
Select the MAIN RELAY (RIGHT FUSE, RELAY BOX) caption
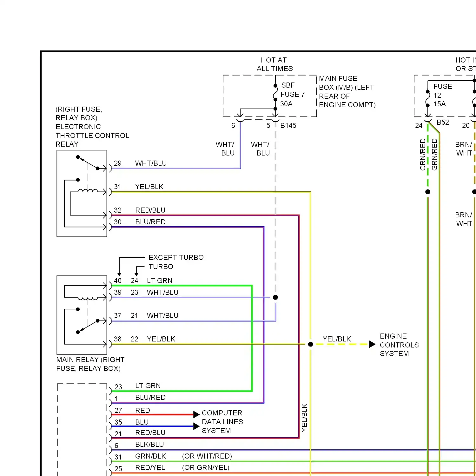pyautogui.click(x=90, y=364)
